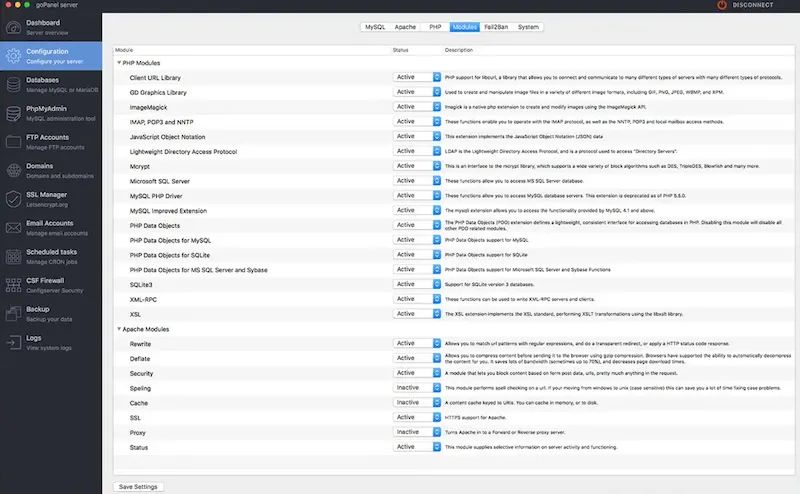Change Rewrite module status dropdown
The height and width of the screenshot is (494, 800).
(x=417, y=343)
